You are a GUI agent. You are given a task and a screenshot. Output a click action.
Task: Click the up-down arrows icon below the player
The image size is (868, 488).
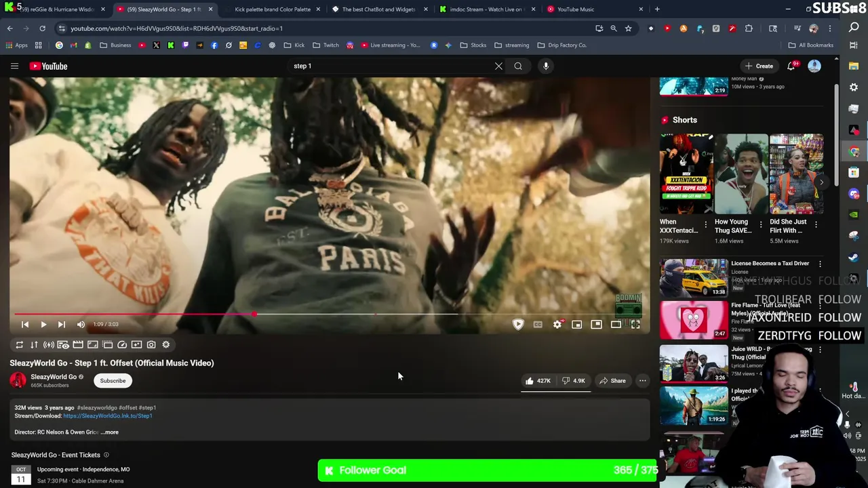coord(34,345)
